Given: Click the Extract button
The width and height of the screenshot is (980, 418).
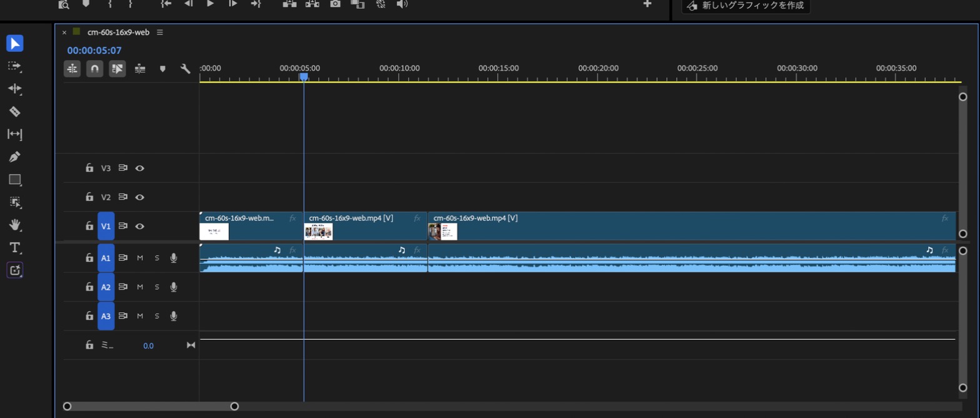Looking at the screenshot, I should pyautogui.click(x=312, y=4).
